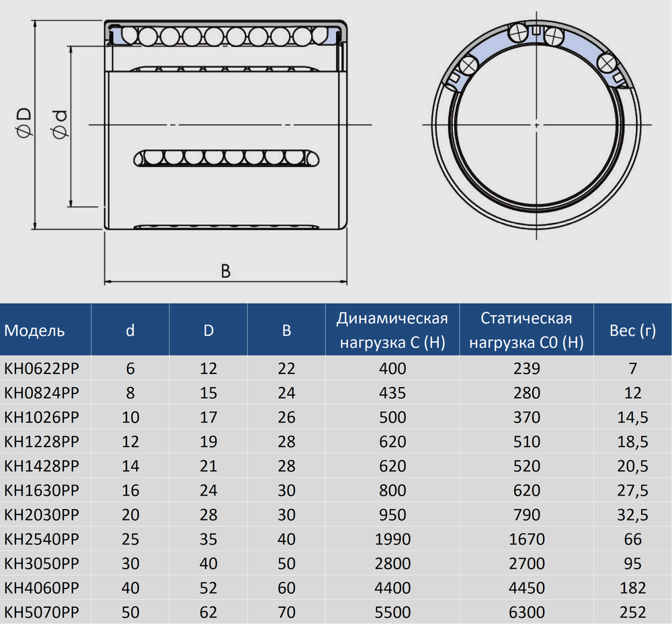Click dynamic load value 400 for KH0622PP
Viewport: 672px width, 624px height.
click(392, 368)
